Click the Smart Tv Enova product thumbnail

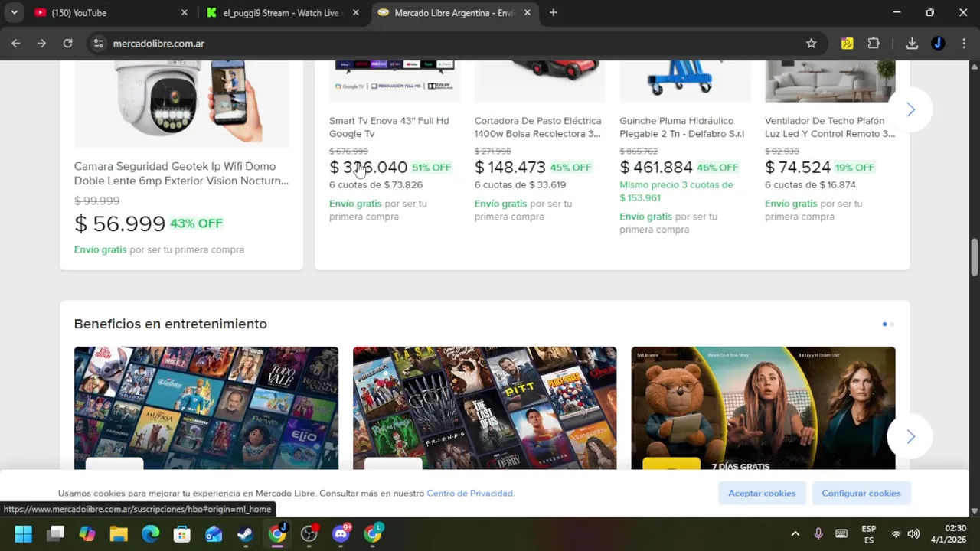(x=394, y=81)
